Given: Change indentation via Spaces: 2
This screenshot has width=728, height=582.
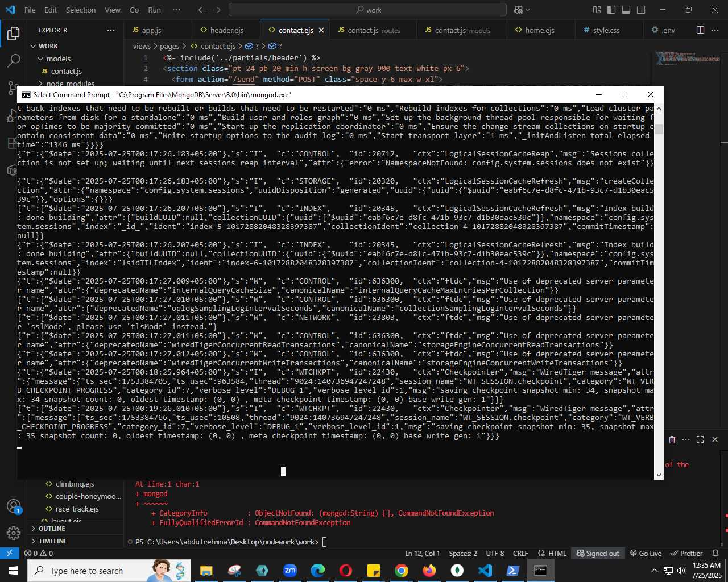Looking at the screenshot, I should coord(463,553).
